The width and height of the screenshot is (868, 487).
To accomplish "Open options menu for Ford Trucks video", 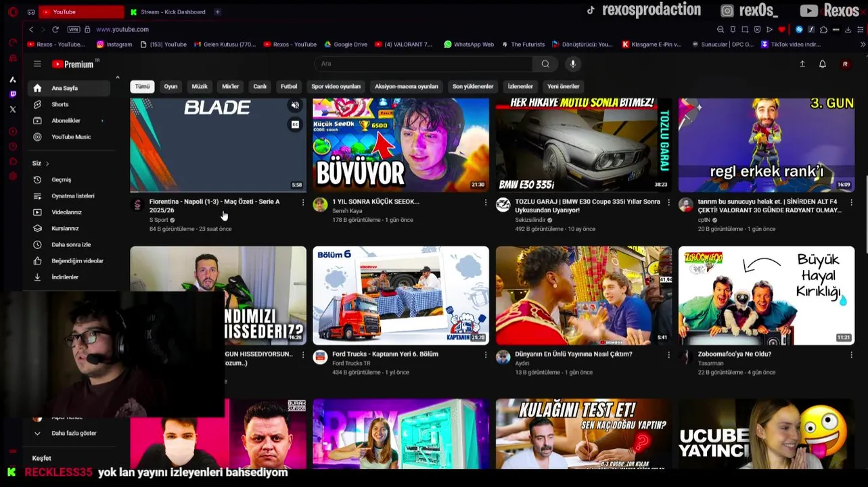I will tap(485, 354).
